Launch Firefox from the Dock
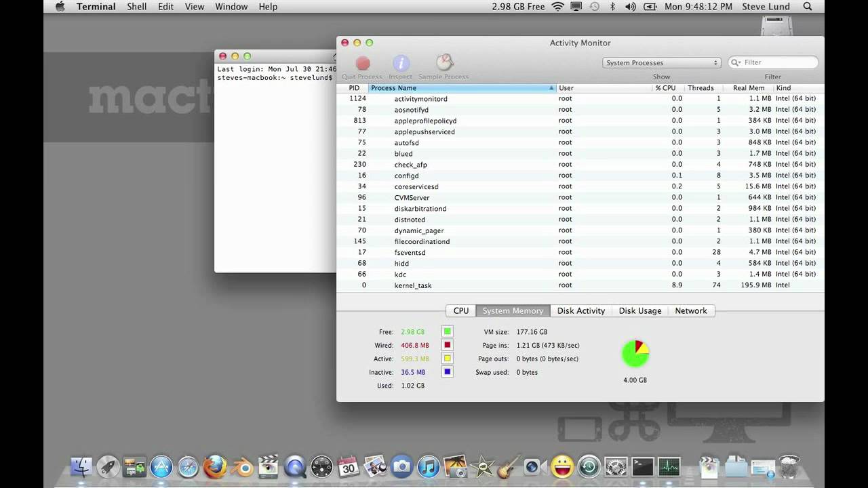The image size is (868, 488). (215, 466)
